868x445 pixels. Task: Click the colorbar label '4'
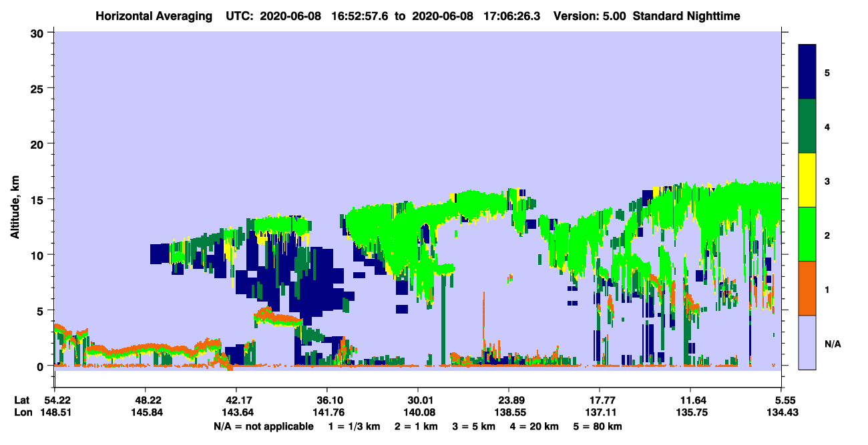(x=827, y=126)
